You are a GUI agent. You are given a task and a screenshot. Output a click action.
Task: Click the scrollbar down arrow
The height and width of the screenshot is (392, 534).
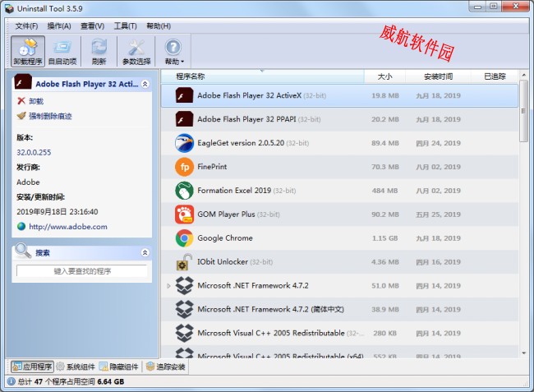[523, 353]
